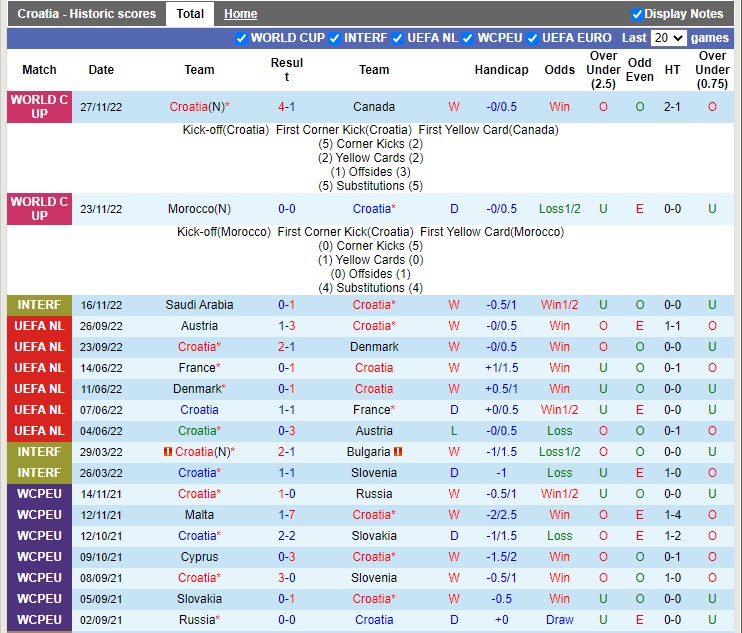Click the 0-0 result against Morocco
742x633 pixels.
tap(286, 209)
